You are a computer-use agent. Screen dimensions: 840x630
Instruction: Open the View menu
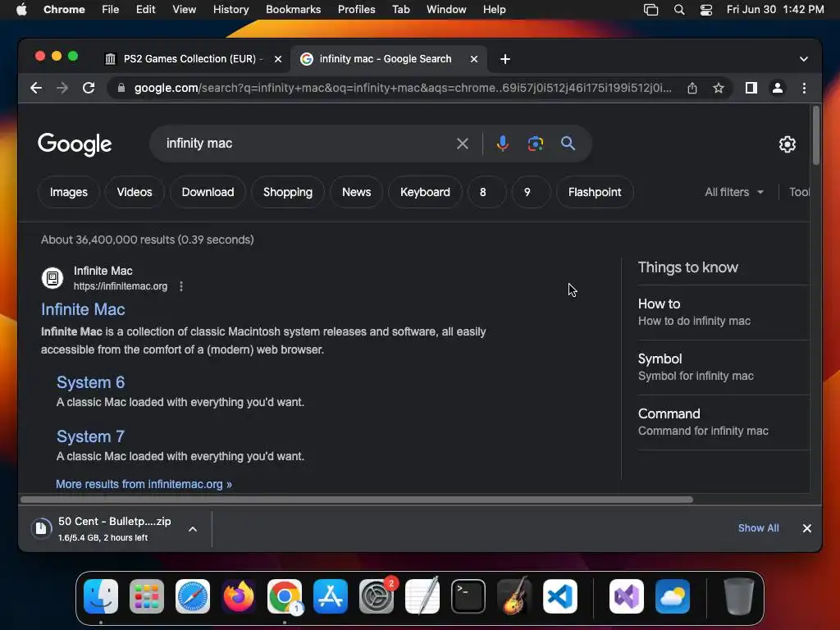pyautogui.click(x=185, y=10)
